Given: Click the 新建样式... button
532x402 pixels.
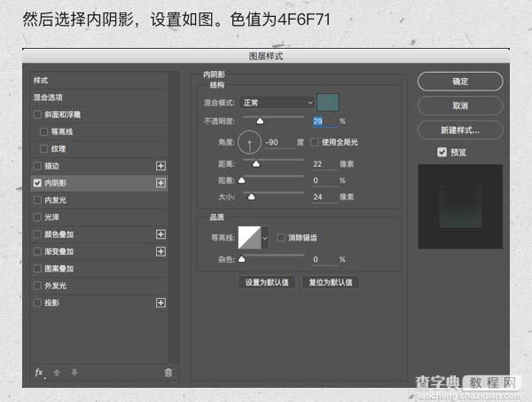Looking at the screenshot, I should pyautogui.click(x=460, y=130).
